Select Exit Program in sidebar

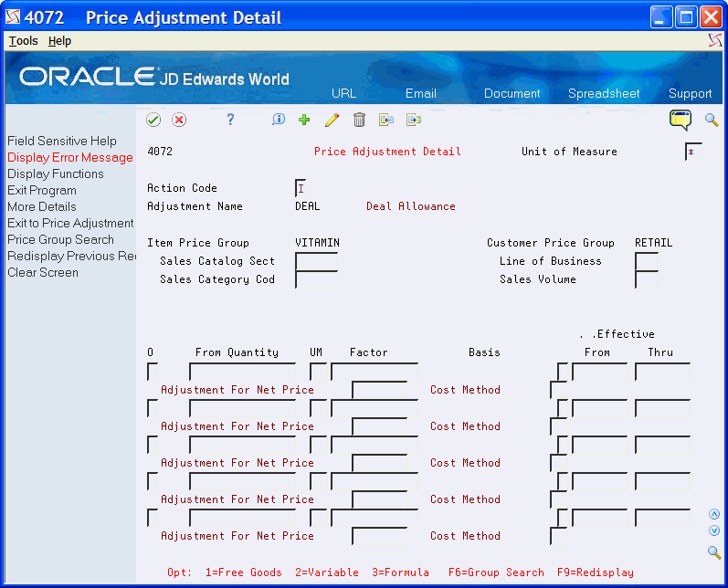click(42, 190)
